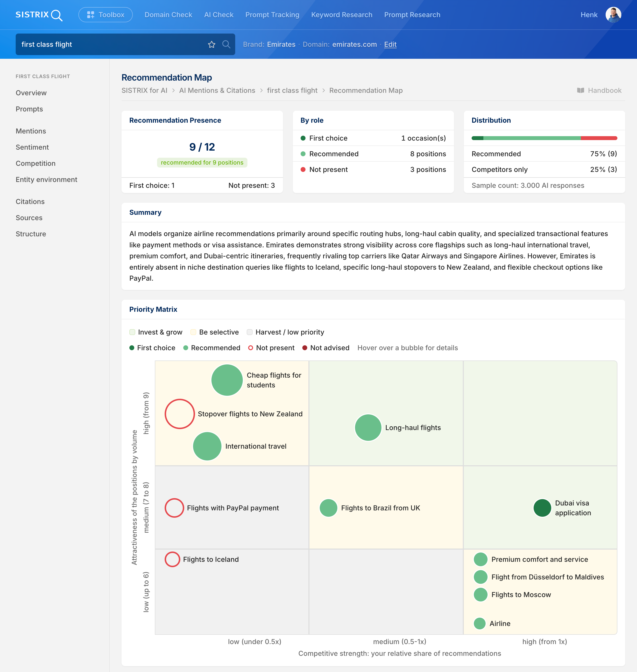Click the 'Harvest / low priority' legend swatch

click(250, 332)
